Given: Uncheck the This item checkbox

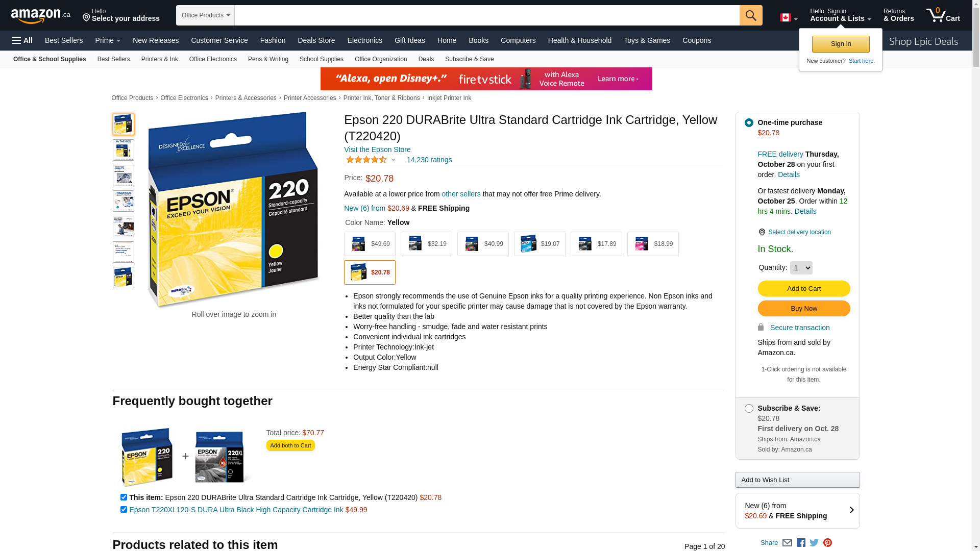Looking at the screenshot, I should tap(124, 497).
